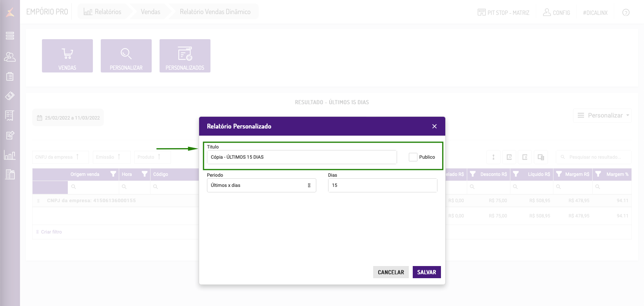Click the column chooser icon
The image size is (644, 306).
pos(541,157)
